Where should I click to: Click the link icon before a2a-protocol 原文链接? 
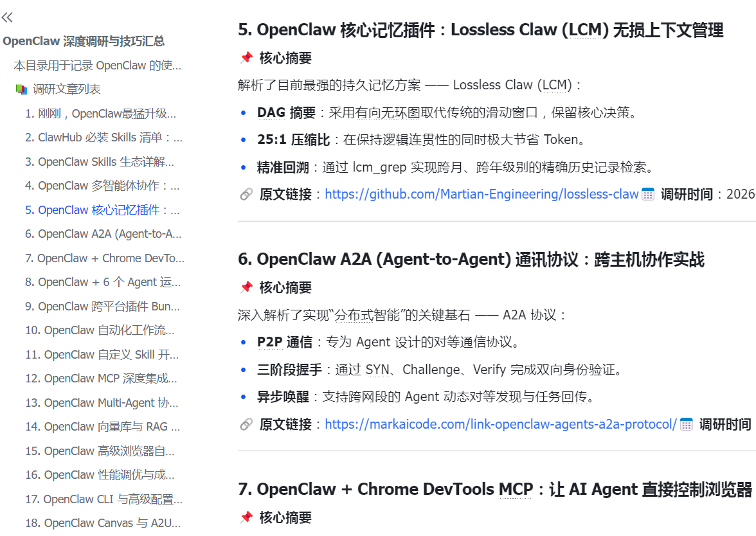coord(246,424)
